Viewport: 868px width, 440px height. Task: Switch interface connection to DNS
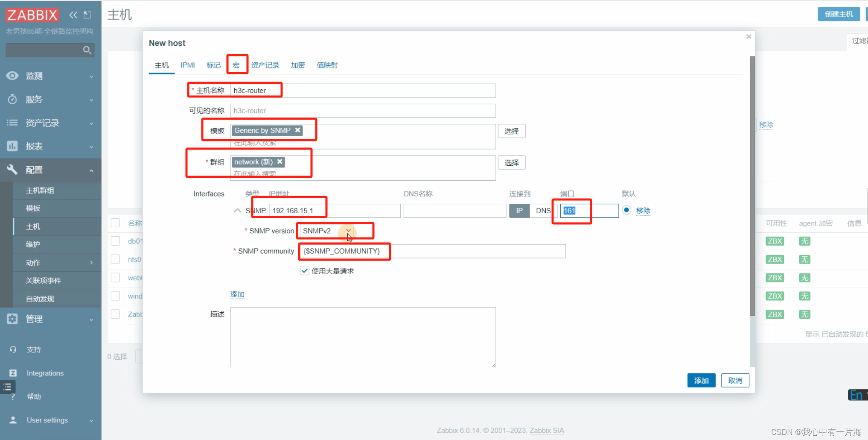click(x=543, y=211)
